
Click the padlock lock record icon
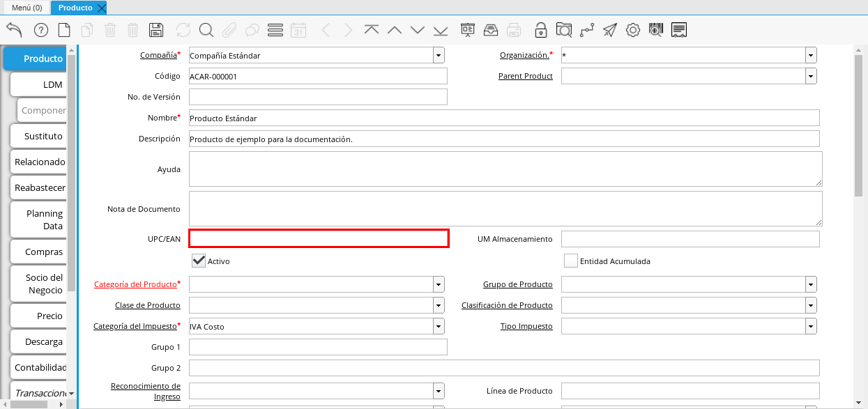pos(540,30)
